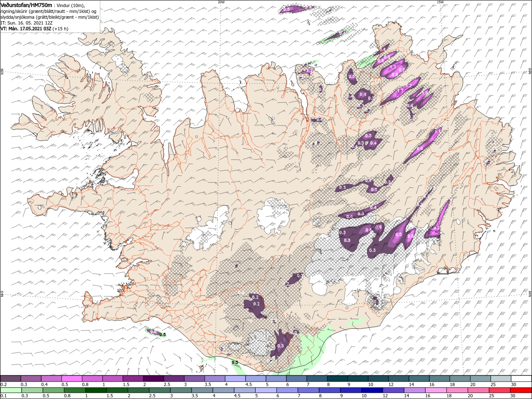Viewport: 532px width, 399px height.
Task: Pick the 1.5 magenta-purple snow-scale swatch
Action: (x=133, y=378)
